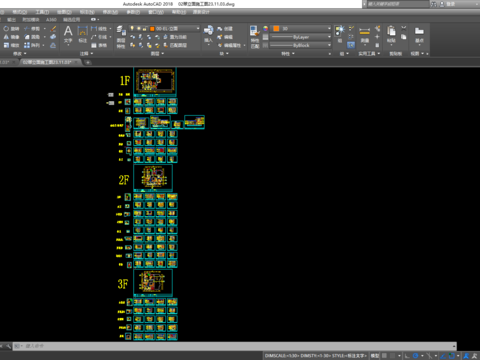This screenshot has height=360, width=480.
Task: Toggle ortho mode in status bar
Action: point(407,356)
